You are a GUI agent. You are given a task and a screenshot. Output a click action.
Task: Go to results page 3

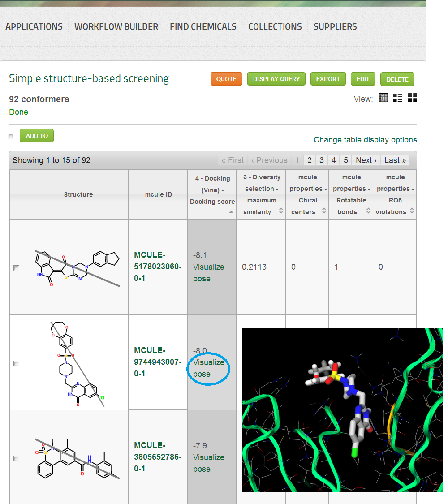(321, 160)
